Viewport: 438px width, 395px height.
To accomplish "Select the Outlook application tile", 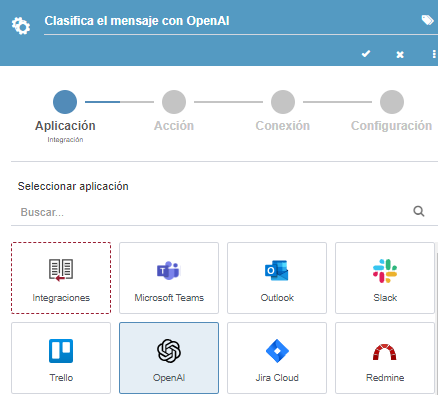I will click(277, 278).
